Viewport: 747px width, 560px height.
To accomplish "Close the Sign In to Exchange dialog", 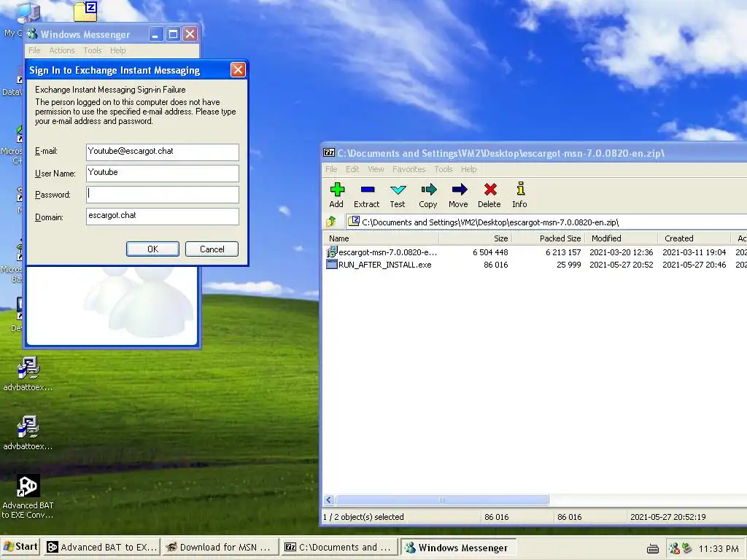I will (x=238, y=70).
